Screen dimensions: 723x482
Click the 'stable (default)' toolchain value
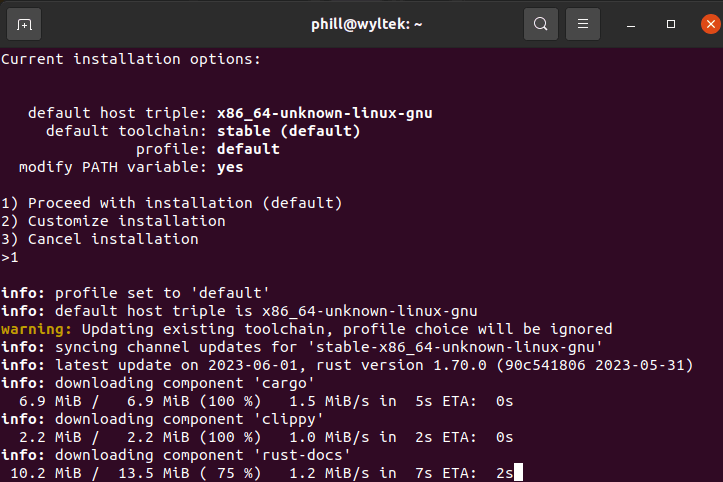click(288, 131)
